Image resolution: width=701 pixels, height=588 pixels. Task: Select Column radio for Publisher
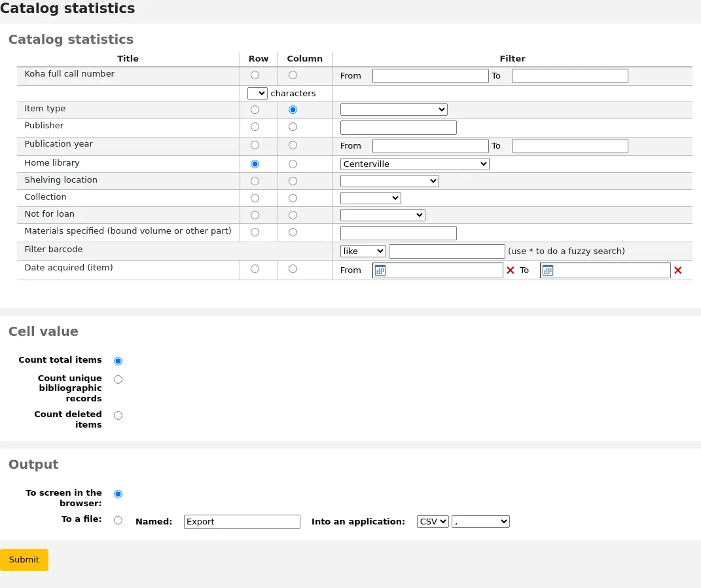point(293,127)
